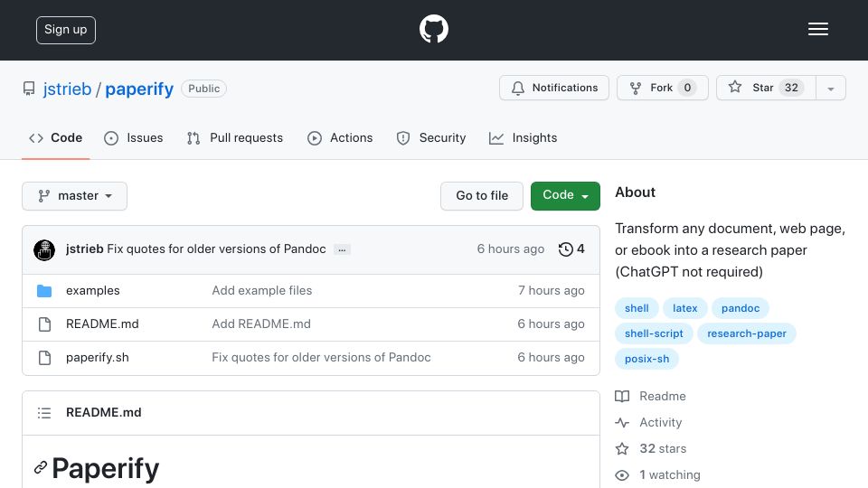Viewport: 868px width, 488px height.
Task: Open the jstrieb owner link
Action: point(67,89)
